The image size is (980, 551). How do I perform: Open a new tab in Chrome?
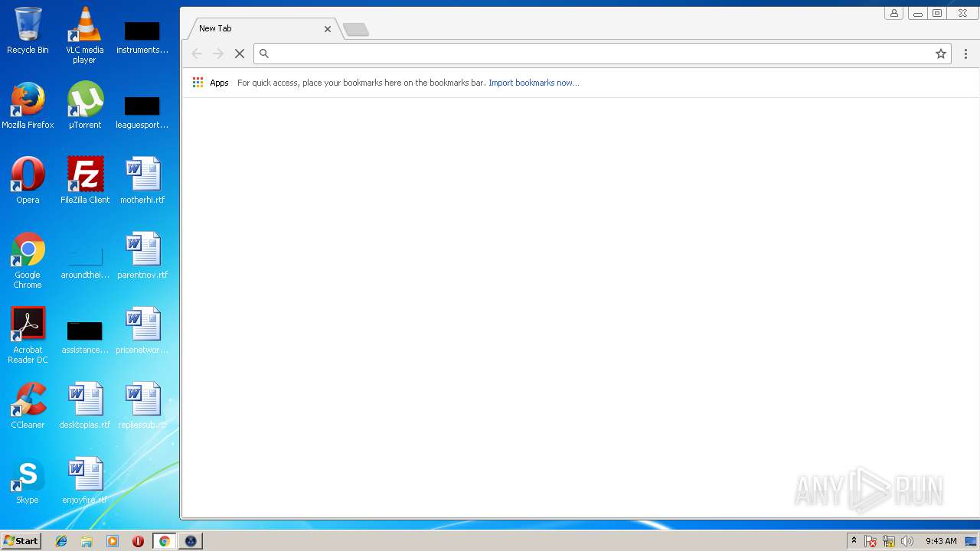click(x=356, y=30)
